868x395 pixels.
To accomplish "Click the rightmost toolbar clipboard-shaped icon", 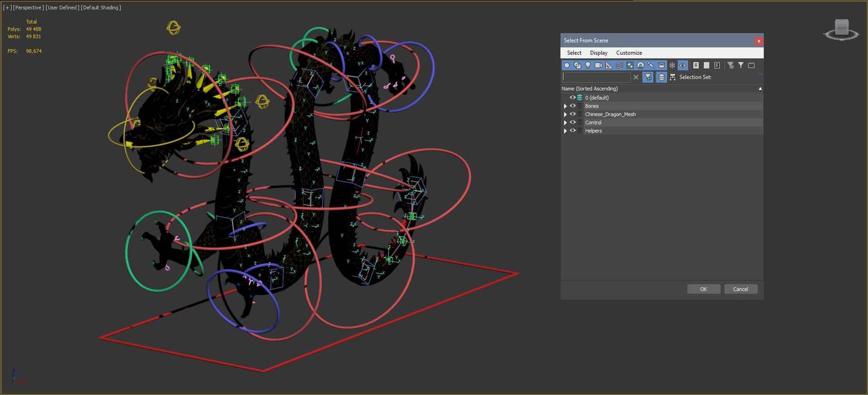I will click(x=751, y=66).
